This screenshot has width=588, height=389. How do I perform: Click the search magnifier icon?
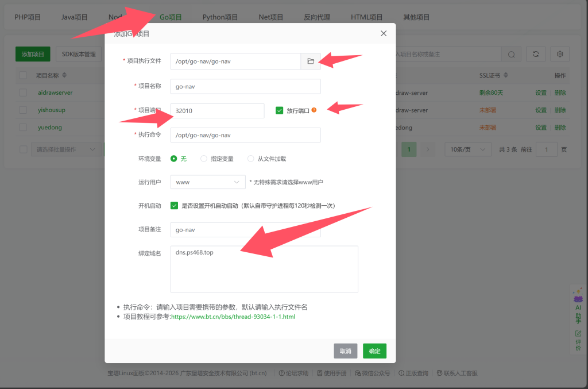[511, 55]
